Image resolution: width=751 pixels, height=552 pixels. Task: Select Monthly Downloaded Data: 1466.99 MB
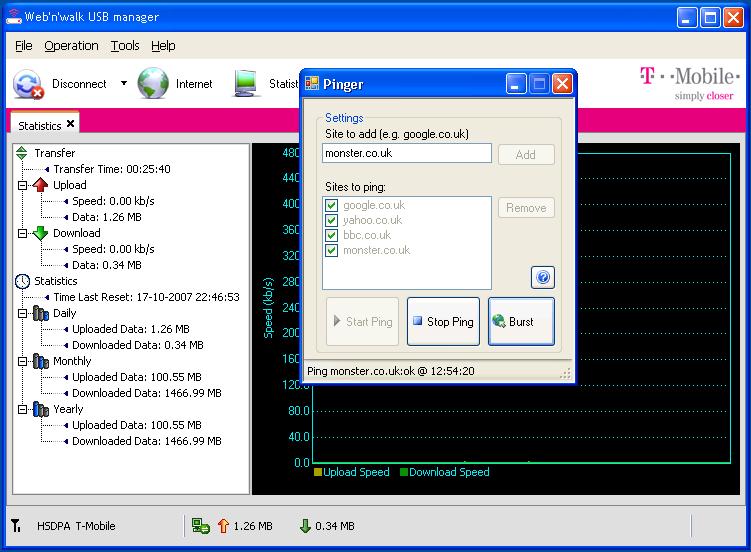[x=147, y=393]
